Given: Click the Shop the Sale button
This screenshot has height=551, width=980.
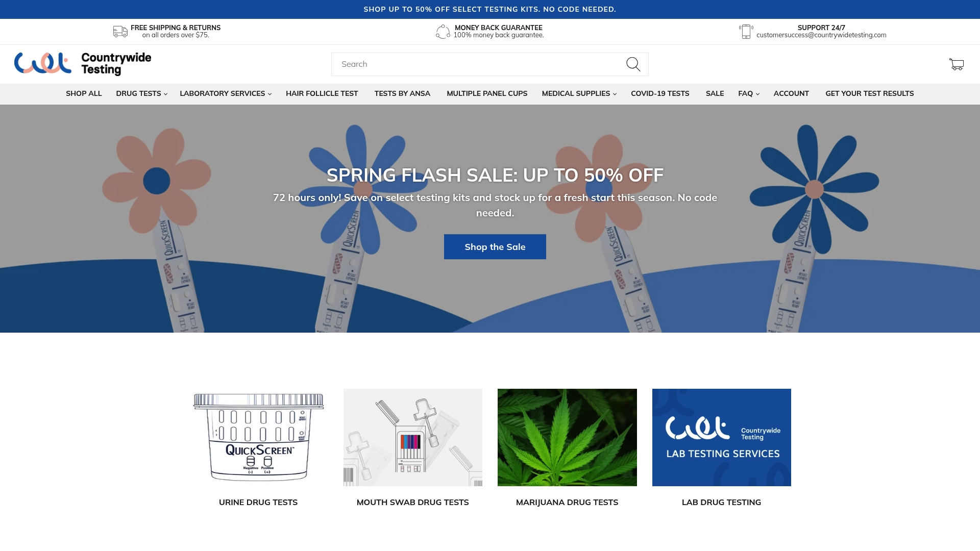Looking at the screenshot, I should point(495,246).
